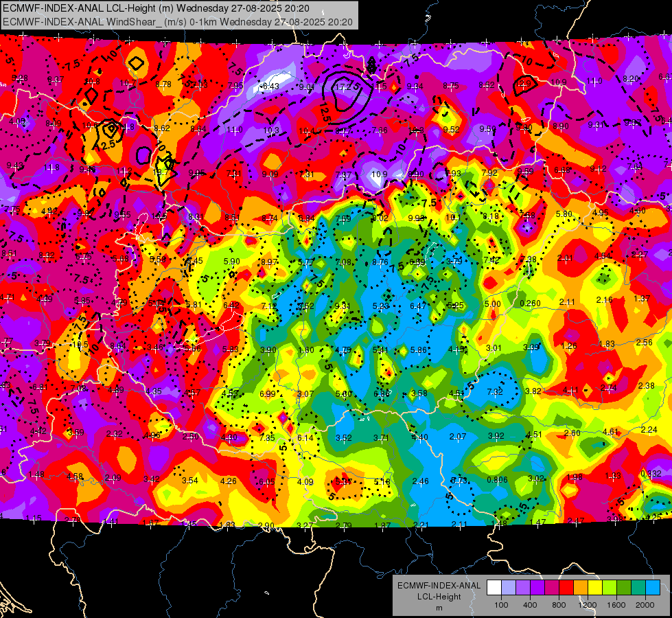Click the grid value '7.32'
The width and height of the screenshot is (672, 618).
pos(495,391)
